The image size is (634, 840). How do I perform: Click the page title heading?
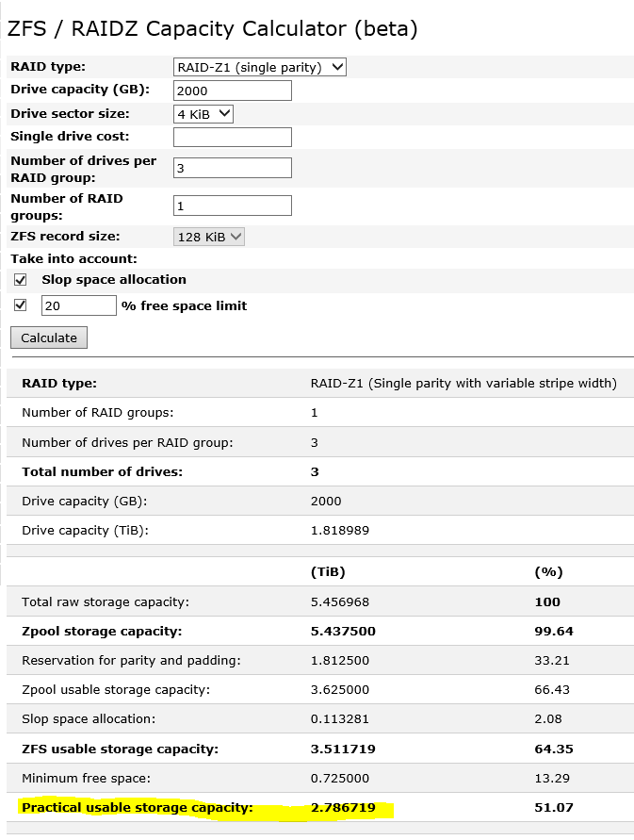tap(212, 28)
